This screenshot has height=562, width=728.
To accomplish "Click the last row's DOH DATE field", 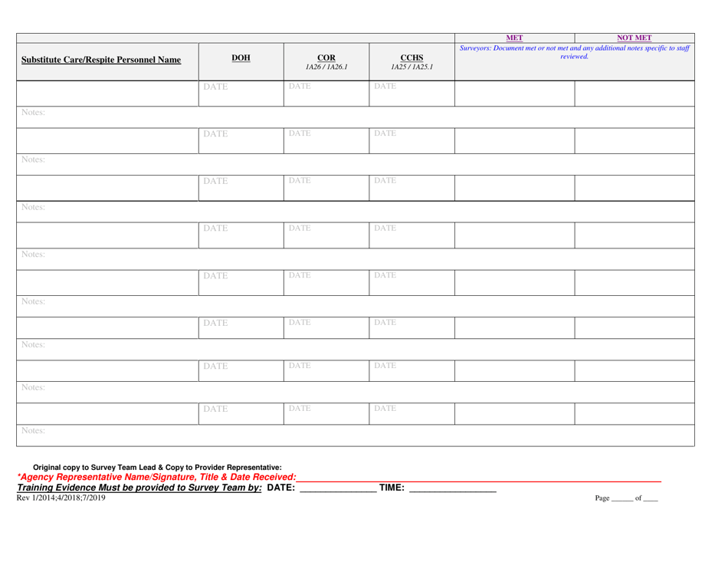I will (241, 413).
